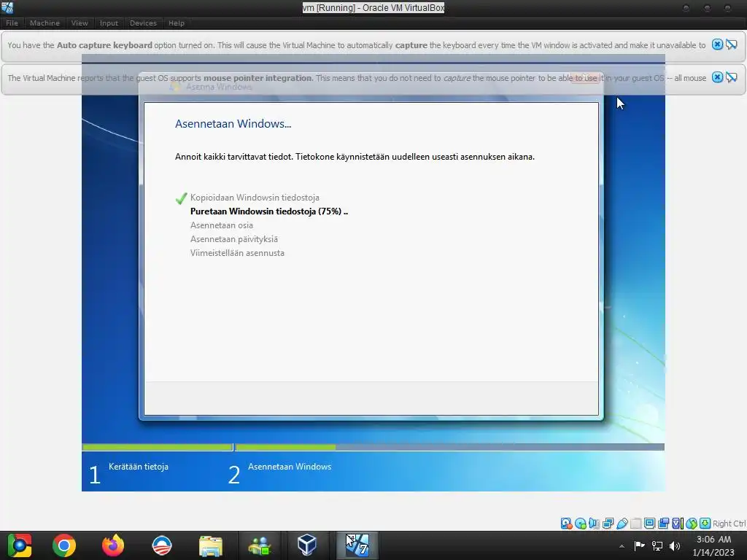Open the Machine menu
The height and width of the screenshot is (560, 747).
[44, 23]
